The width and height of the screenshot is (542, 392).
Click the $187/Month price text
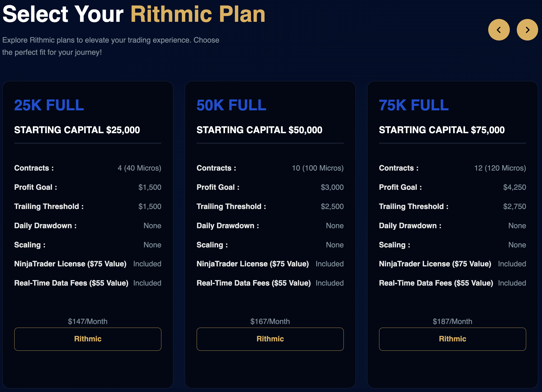[x=453, y=321]
